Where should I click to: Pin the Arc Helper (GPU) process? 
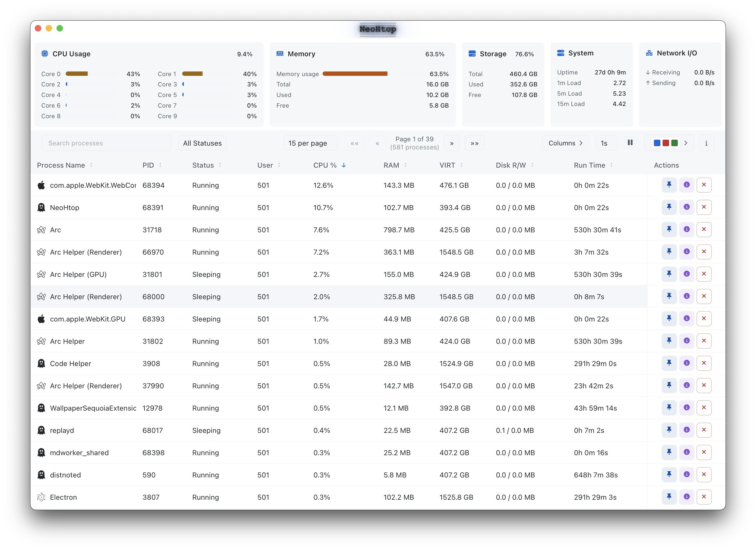coord(669,274)
